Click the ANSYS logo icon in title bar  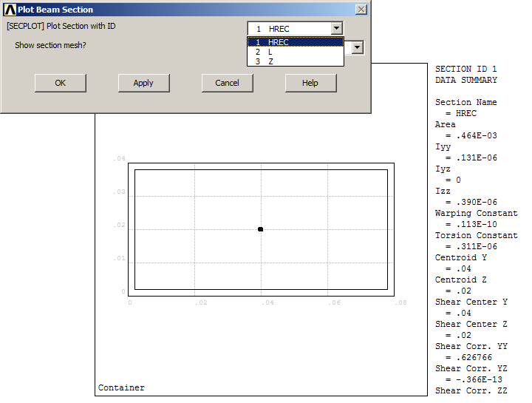pyautogui.click(x=10, y=10)
